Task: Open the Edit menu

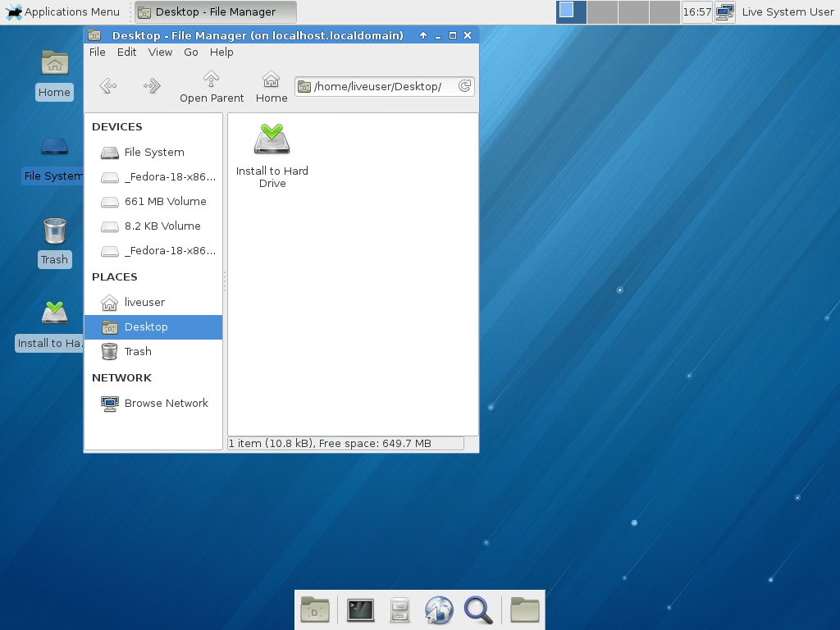Action: (x=127, y=52)
